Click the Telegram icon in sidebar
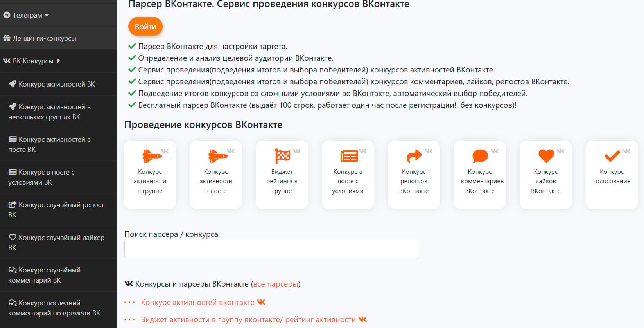The height and width of the screenshot is (328, 644). pos(7,15)
